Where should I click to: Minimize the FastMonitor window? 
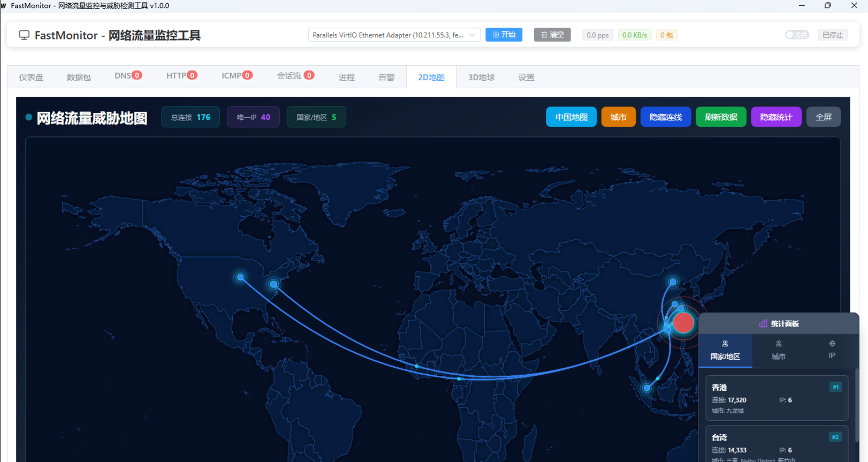802,5
